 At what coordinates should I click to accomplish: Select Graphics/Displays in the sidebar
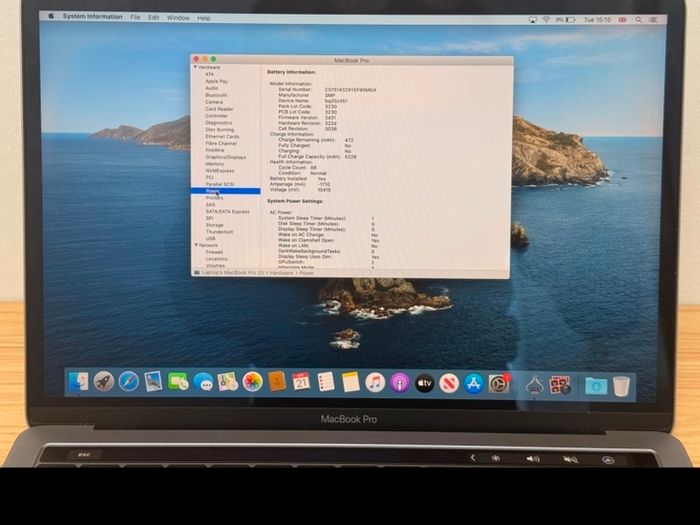pyautogui.click(x=225, y=157)
